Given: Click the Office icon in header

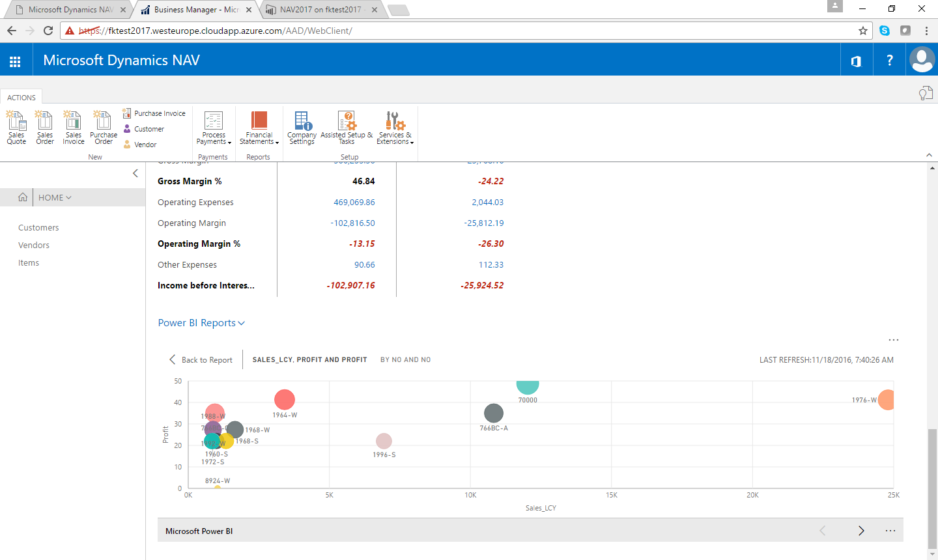Looking at the screenshot, I should click(856, 61).
